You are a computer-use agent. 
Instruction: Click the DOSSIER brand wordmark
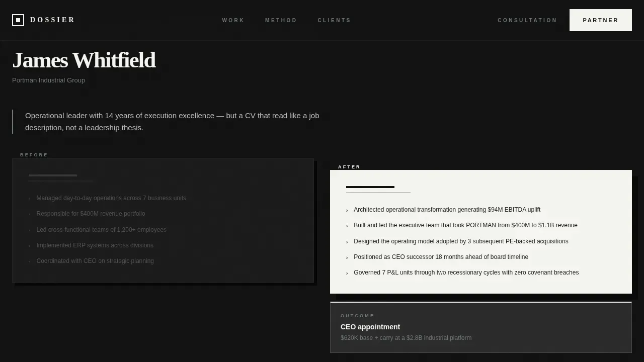[52, 20]
